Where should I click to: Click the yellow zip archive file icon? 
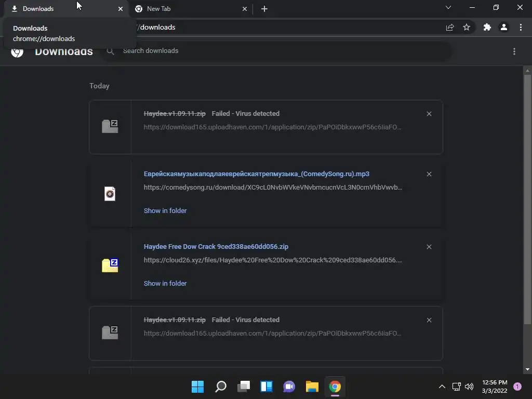point(110,265)
